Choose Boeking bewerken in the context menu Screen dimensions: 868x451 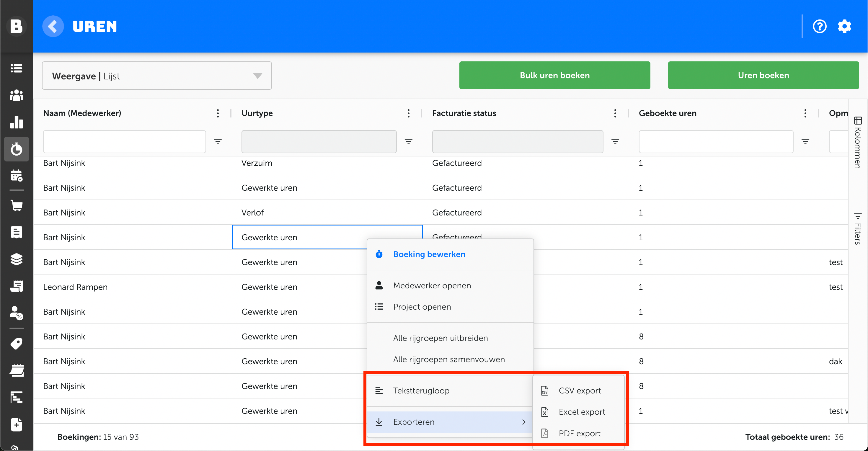pos(450,254)
